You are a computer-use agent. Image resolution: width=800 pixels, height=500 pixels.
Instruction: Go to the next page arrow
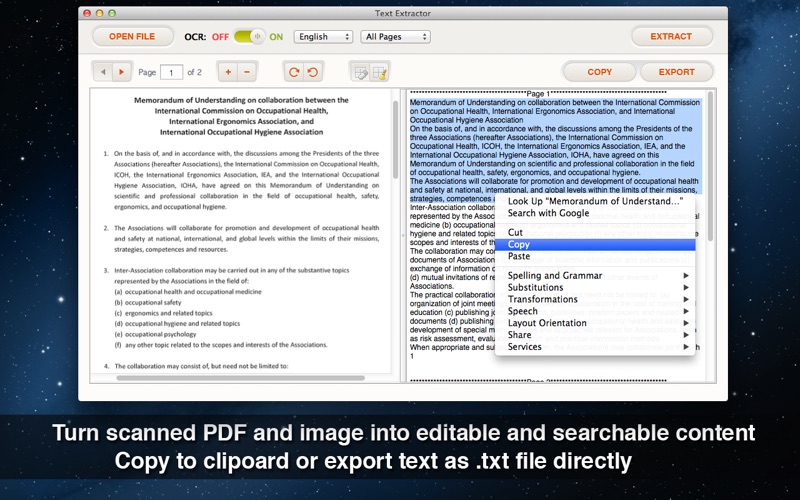pyautogui.click(x=122, y=72)
